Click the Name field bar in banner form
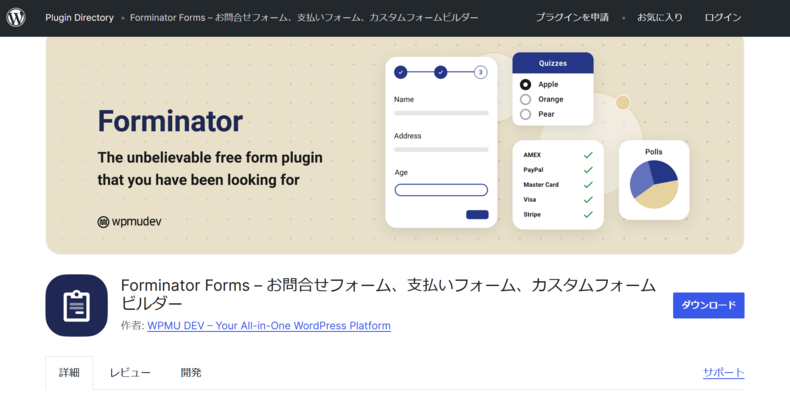 (x=441, y=113)
